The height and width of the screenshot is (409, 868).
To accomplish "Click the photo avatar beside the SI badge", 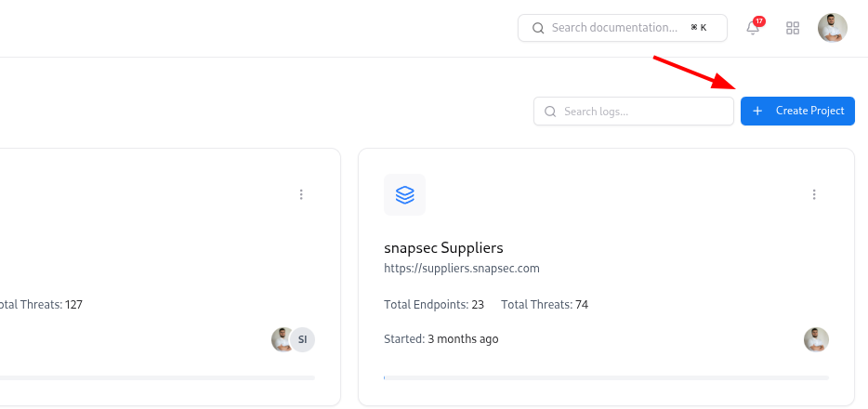I will pos(282,340).
